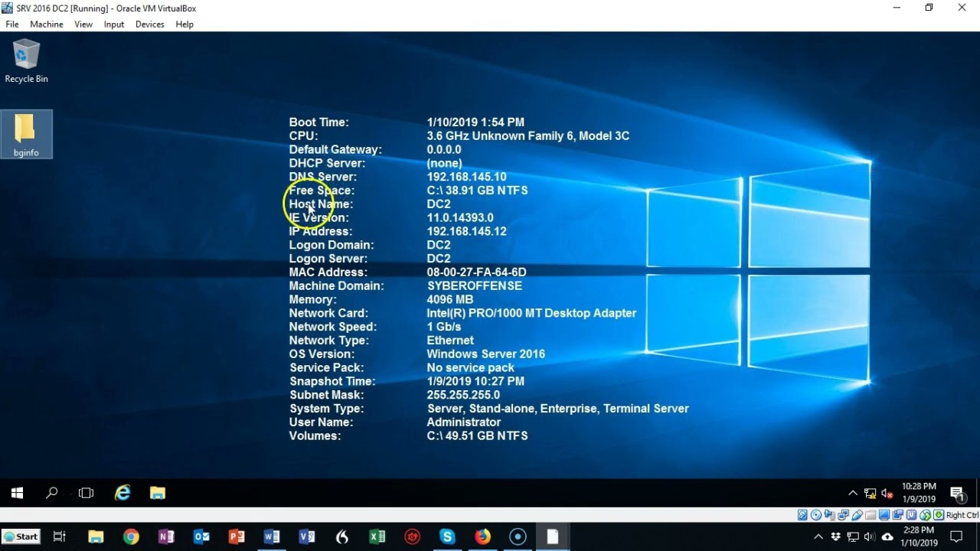
Task: Click VirtualBox network adapters indicator
Action: 843,515
